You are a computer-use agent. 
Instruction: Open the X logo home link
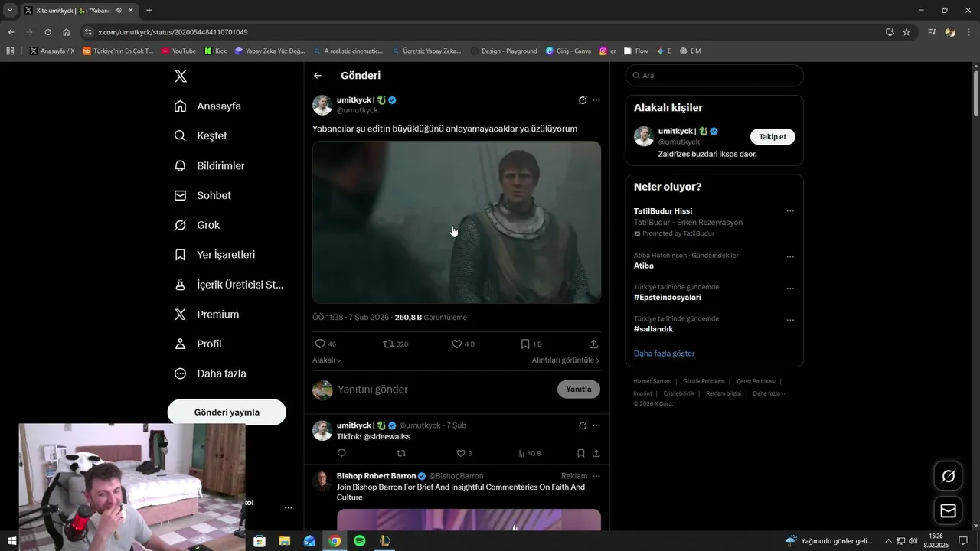[x=181, y=76]
